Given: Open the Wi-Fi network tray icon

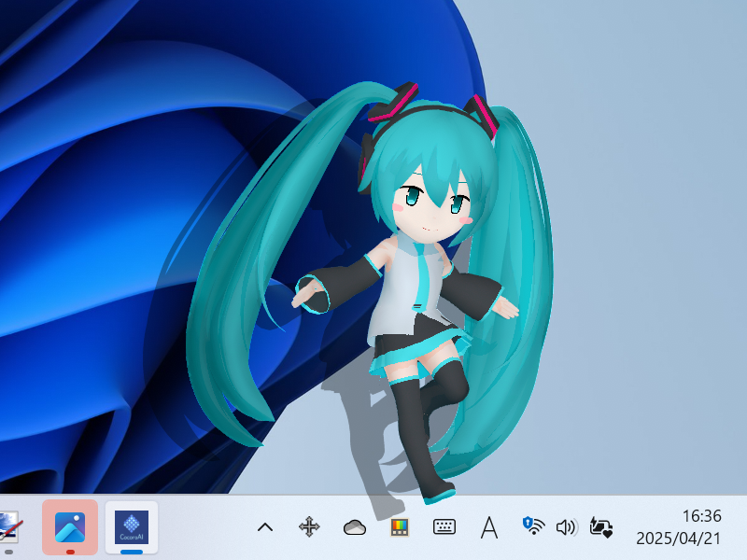Looking at the screenshot, I should 533,525.
